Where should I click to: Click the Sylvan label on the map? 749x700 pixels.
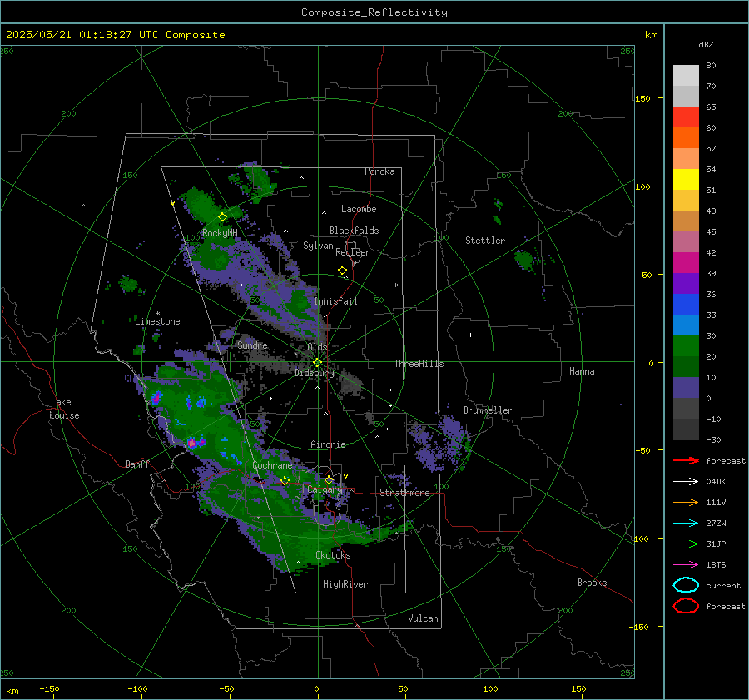click(318, 246)
